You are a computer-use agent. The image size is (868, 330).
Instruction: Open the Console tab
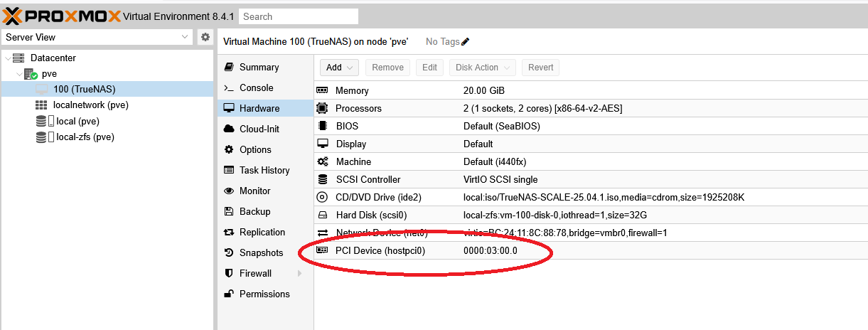coord(256,87)
